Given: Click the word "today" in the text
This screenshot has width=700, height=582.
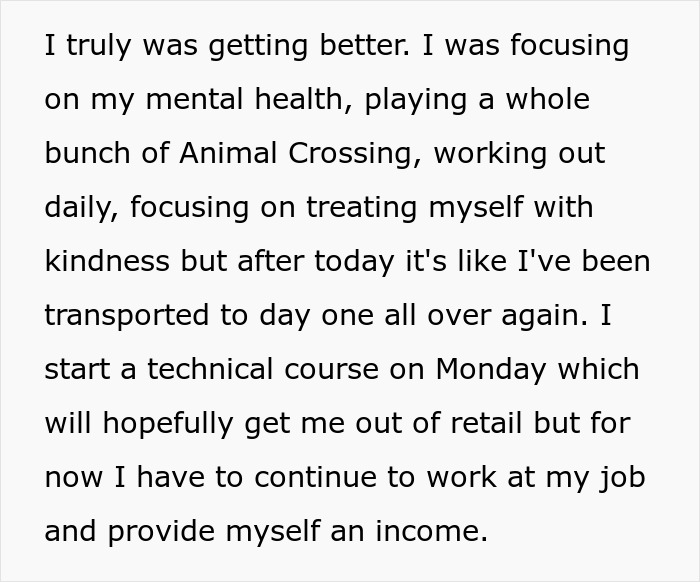Looking at the screenshot, I should click(x=354, y=263).
